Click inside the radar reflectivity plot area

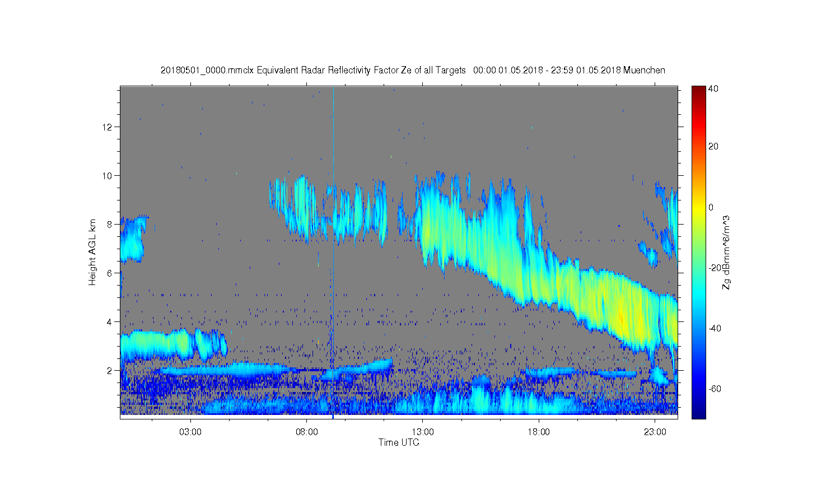pyautogui.click(x=399, y=252)
